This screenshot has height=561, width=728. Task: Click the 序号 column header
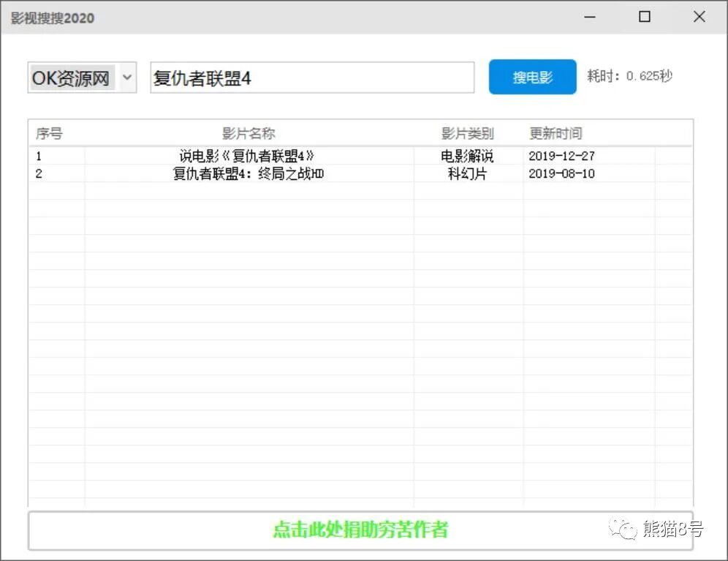click(x=49, y=133)
